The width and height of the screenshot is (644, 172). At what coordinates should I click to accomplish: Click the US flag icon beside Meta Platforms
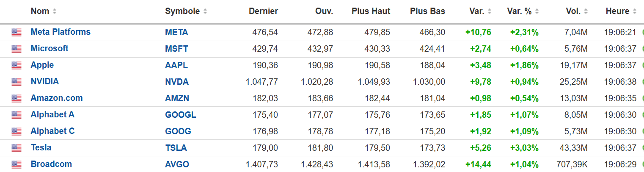tap(17, 32)
